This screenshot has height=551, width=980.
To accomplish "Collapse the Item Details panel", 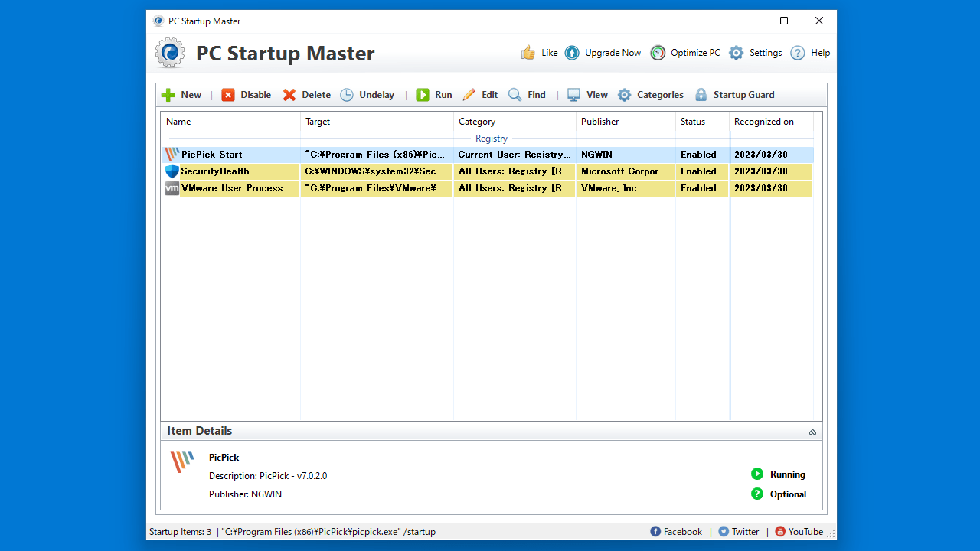I will [812, 432].
